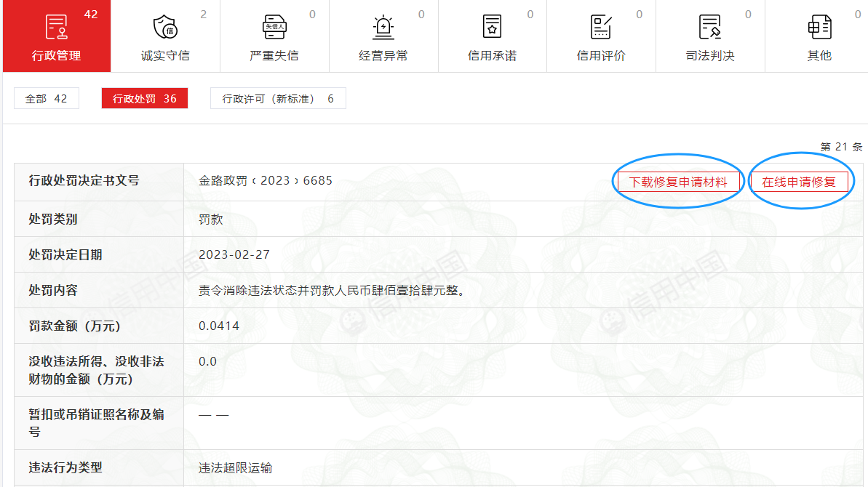
Task: Click the confiscated amount value 0.0
Action: [207, 361]
